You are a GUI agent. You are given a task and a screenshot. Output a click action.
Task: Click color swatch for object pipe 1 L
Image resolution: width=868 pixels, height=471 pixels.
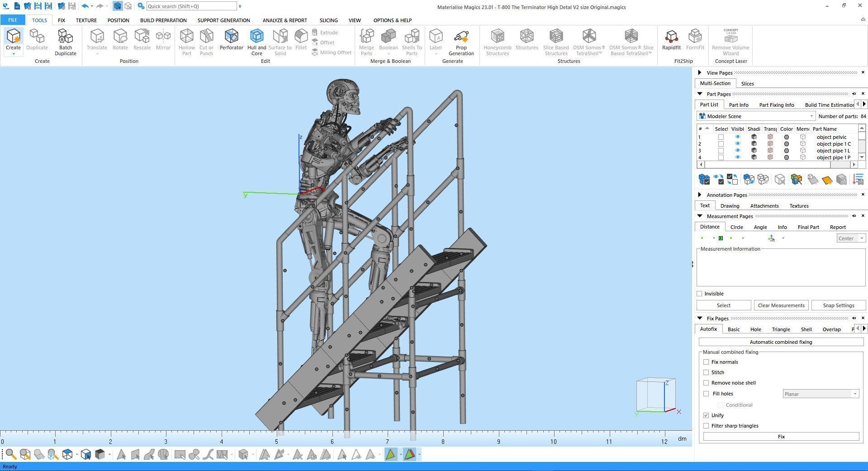point(786,151)
